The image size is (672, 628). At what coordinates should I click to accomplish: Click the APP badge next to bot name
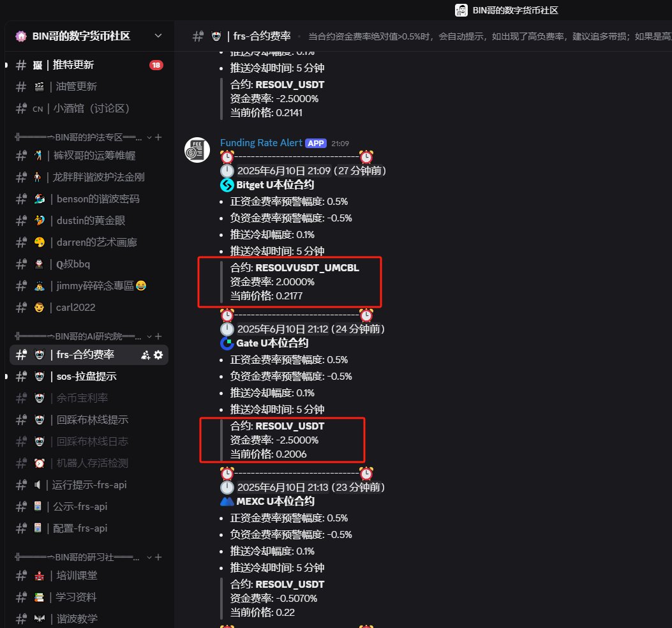click(316, 143)
